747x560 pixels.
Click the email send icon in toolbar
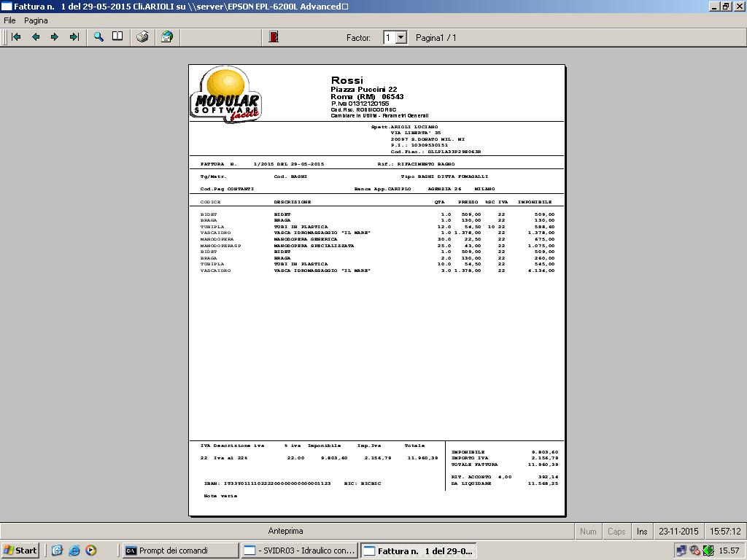167,37
